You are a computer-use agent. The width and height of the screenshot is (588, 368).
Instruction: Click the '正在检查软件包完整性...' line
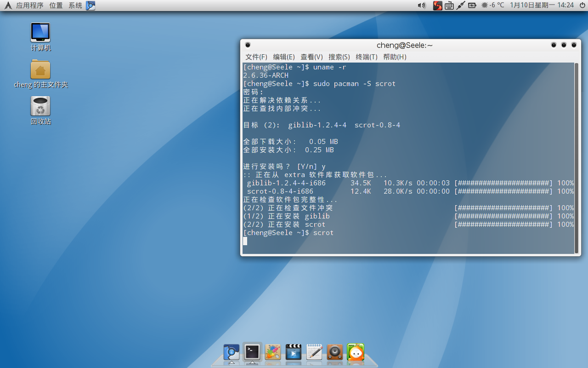pos(290,200)
